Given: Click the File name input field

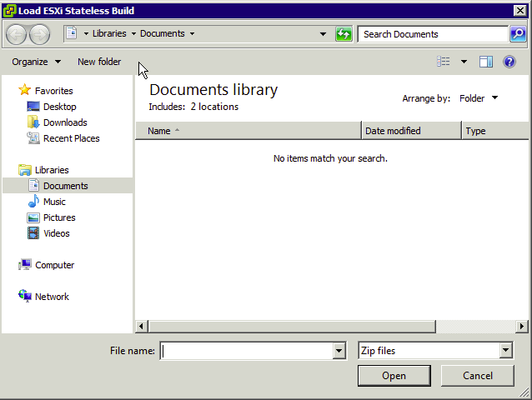Looking at the screenshot, I should [247, 351].
